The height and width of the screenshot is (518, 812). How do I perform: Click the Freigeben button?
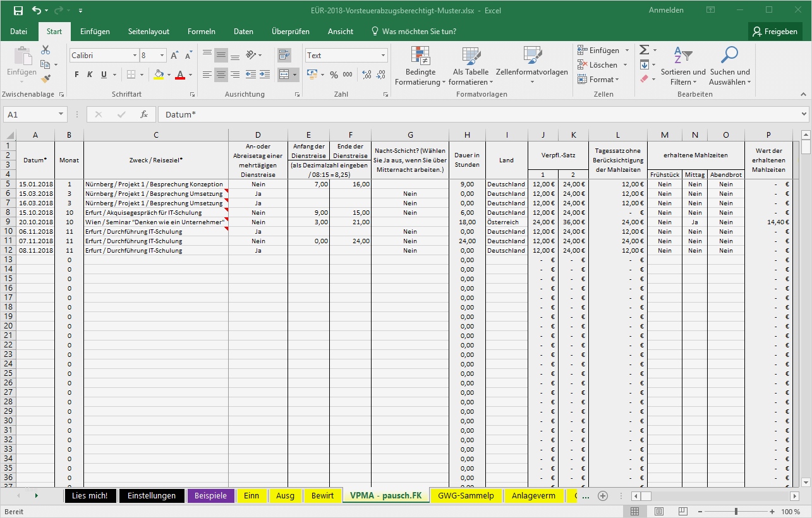pos(775,31)
